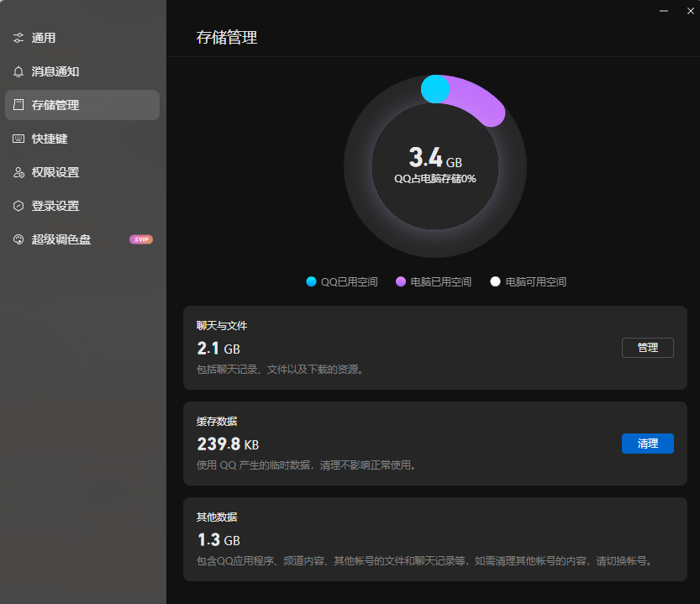Click the 3.4 GB total in ring center
This screenshot has height=604, width=700.
[x=435, y=157]
